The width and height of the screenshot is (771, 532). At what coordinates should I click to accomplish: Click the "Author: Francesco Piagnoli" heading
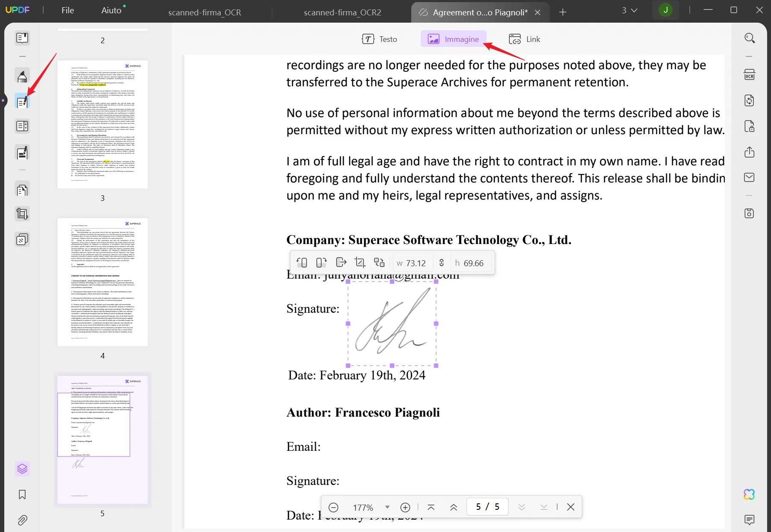coord(363,412)
